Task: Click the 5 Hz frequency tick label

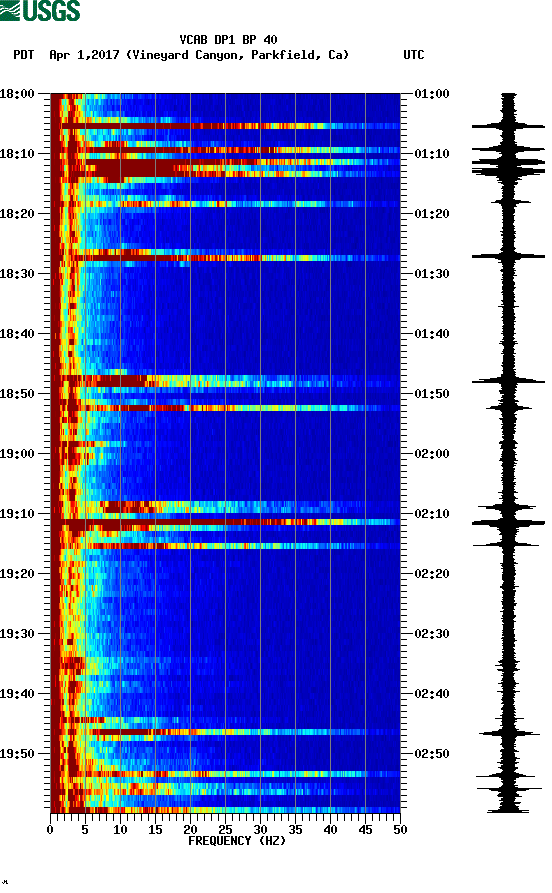Action: coord(85,830)
